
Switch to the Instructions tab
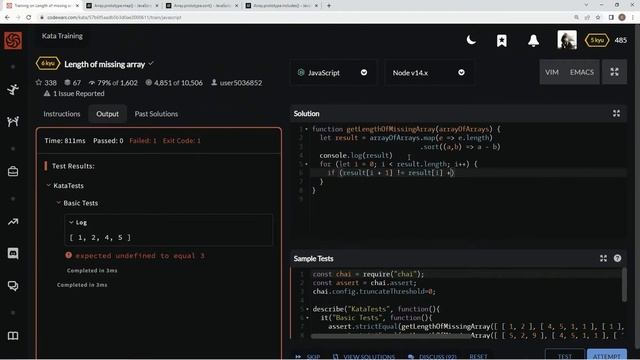pyautogui.click(x=62, y=114)
